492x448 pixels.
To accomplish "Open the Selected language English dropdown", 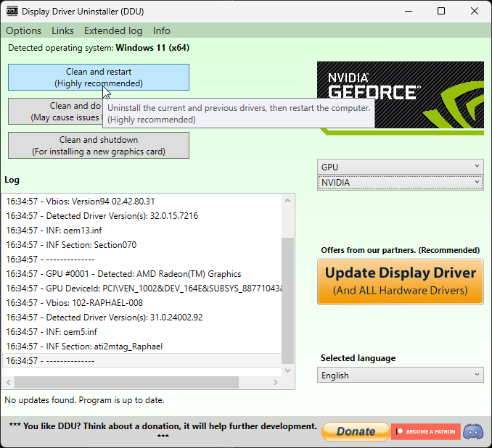I will click(401, 375).
